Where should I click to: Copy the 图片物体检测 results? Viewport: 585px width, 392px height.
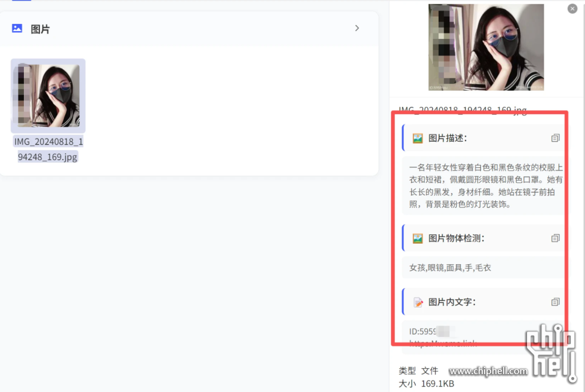(x=555, y=238)
